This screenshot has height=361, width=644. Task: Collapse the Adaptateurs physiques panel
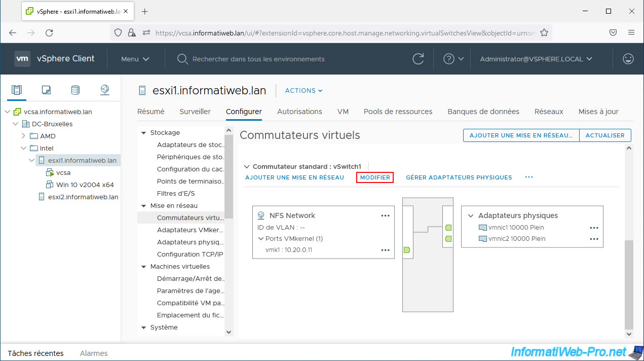click(x=471, y=215)
